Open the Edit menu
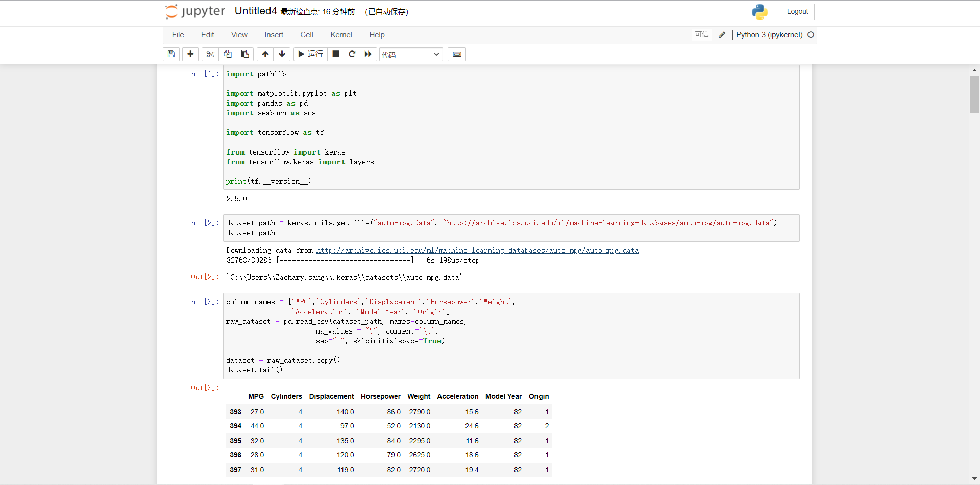Screen dimensions: 980x485 coord(208,35)
